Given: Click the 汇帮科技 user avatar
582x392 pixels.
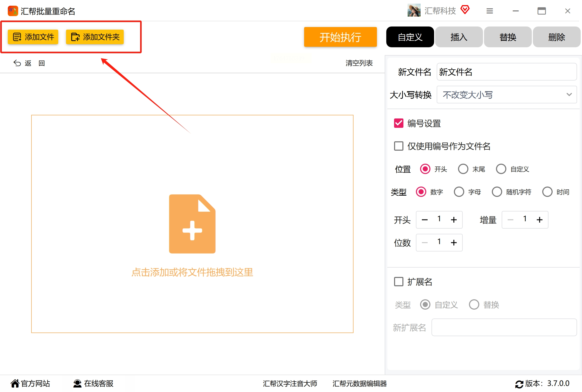Looking at the screenshot, I should click(414, 10).
